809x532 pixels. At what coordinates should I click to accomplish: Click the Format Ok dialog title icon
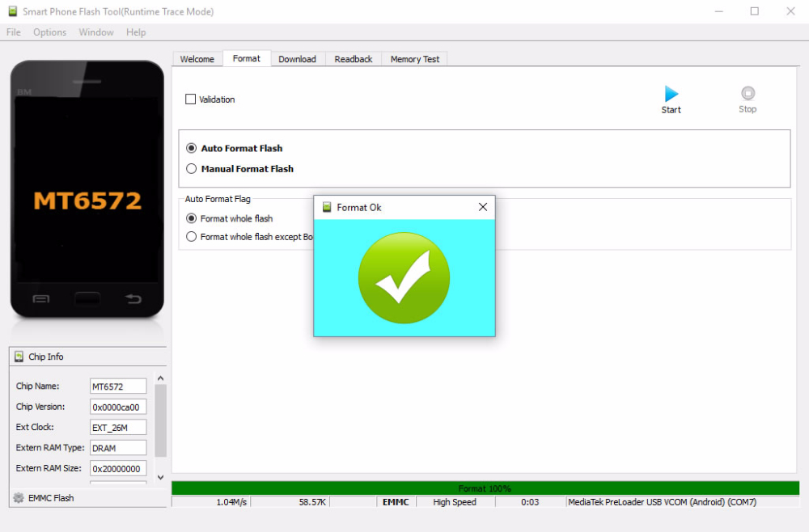click(x=327, y=207)
